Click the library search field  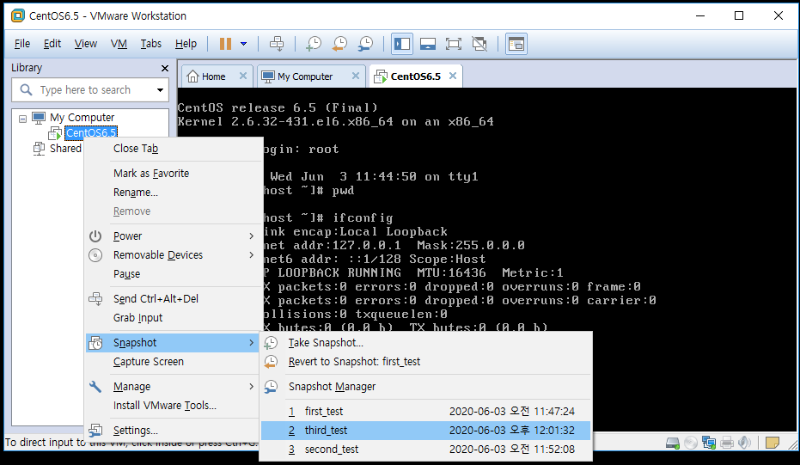[90, 90]
